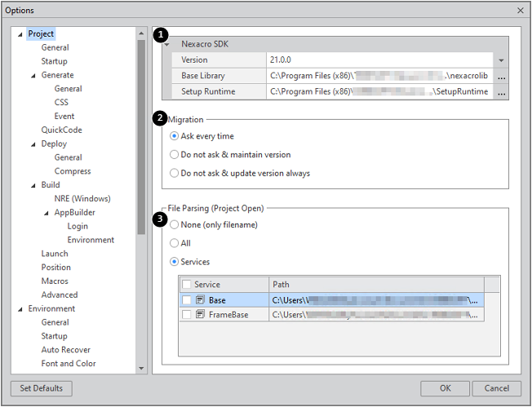Viewport: 532px width, 407px height.
Task: Collapse the Project tree node
Action: [x=20, y=34]
